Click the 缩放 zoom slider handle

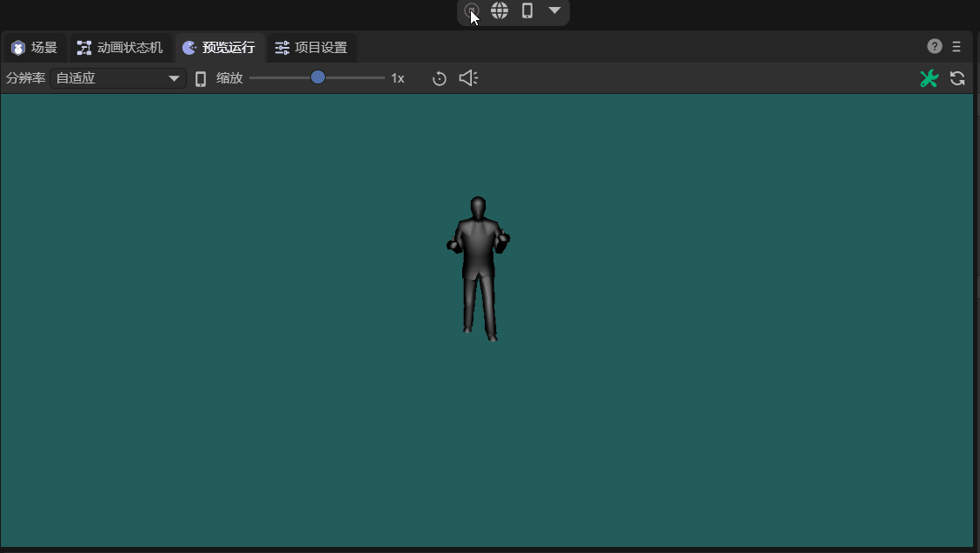point(318,77)
